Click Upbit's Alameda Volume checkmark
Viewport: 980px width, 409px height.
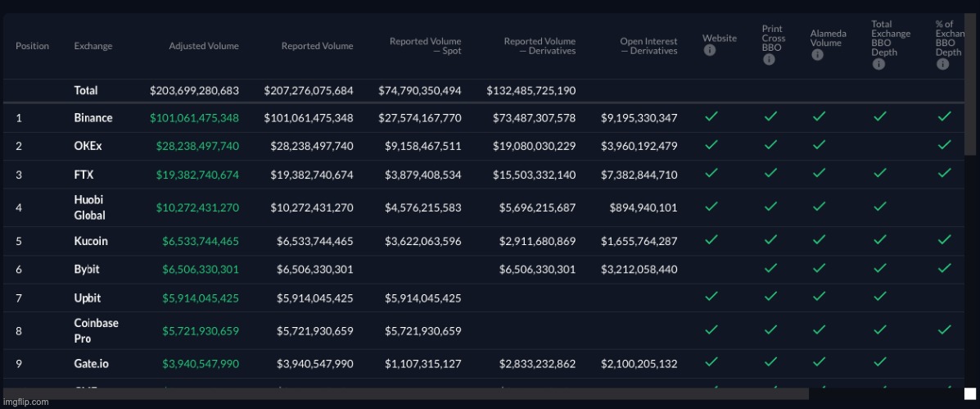tap(819, 297)
